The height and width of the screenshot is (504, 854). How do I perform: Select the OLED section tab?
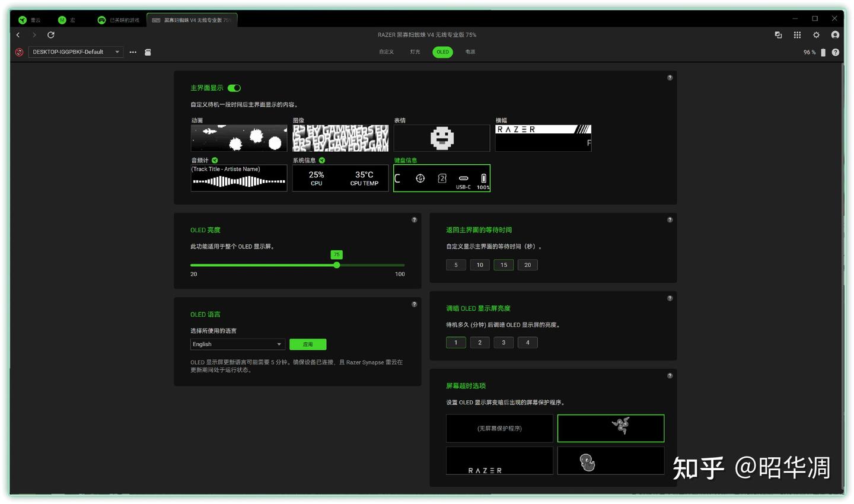coord(443,52)
